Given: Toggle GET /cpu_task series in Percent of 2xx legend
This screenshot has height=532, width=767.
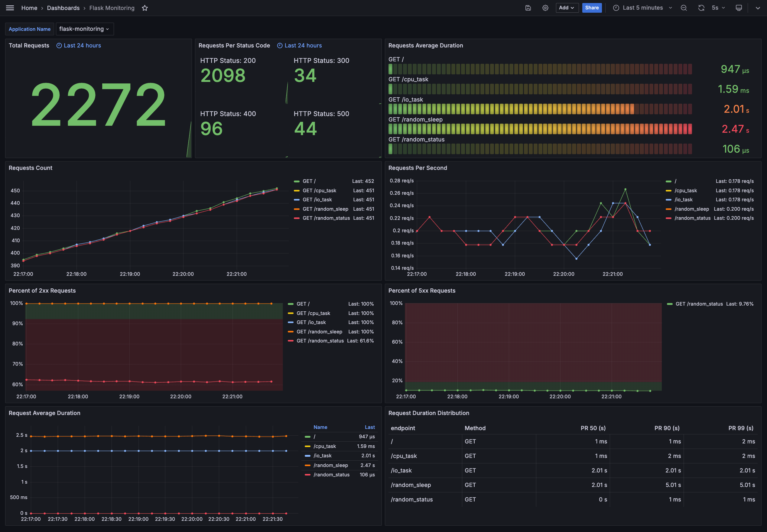Looking at the screenshot, I should click(313, 313).
